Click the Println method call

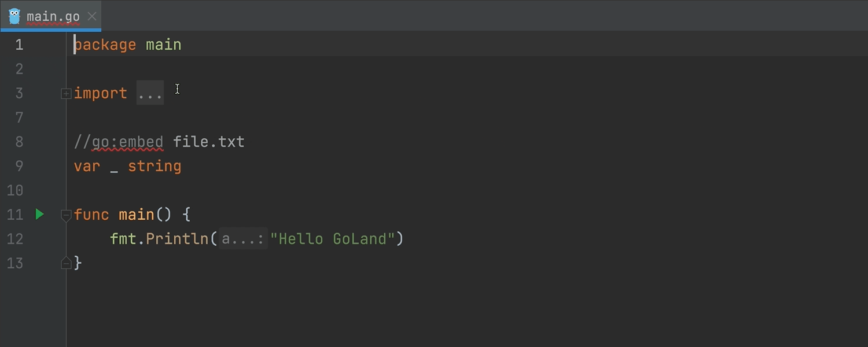point(176,239)
